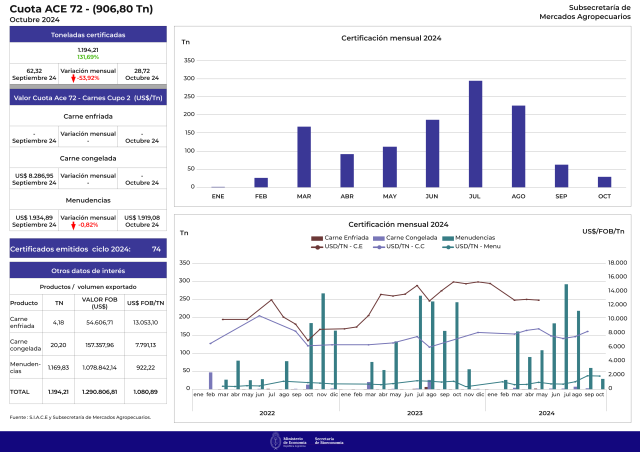Image resolution: width=640 pixels, height=452 pixels.
Task: Click the MAR bar in the top chart
Action: pos(304,157)
